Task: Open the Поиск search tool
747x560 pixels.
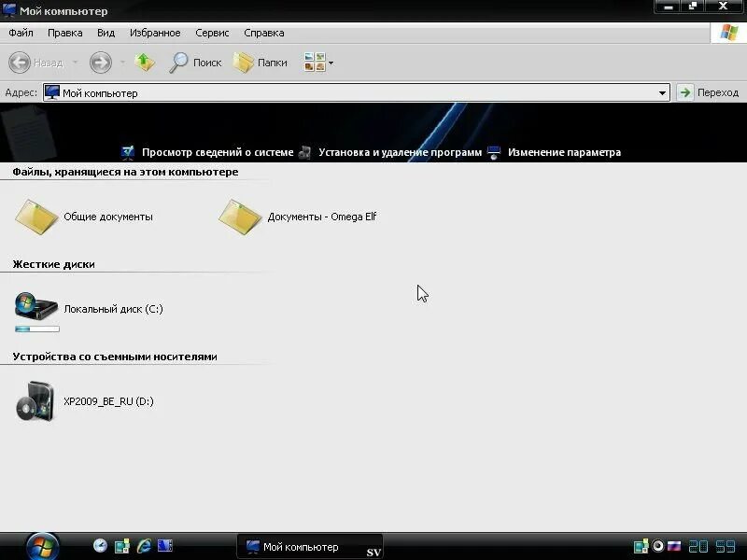Action: tap(196, 63)
